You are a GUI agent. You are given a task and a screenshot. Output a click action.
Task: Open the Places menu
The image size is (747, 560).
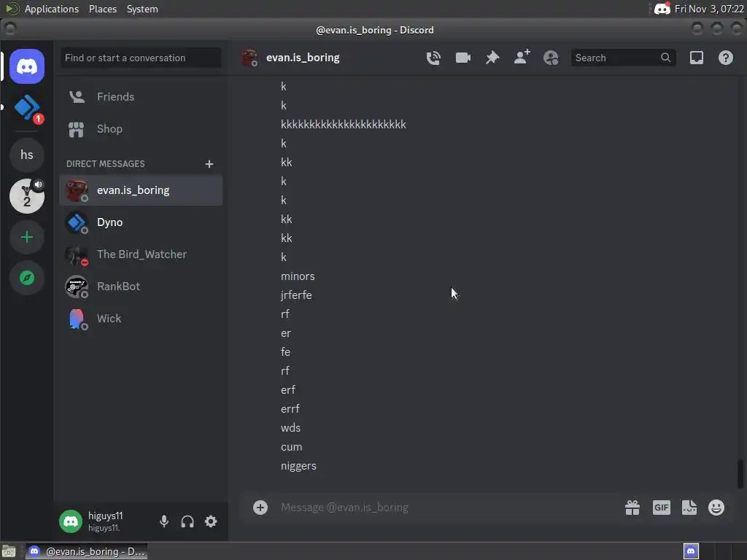point(103,9)
